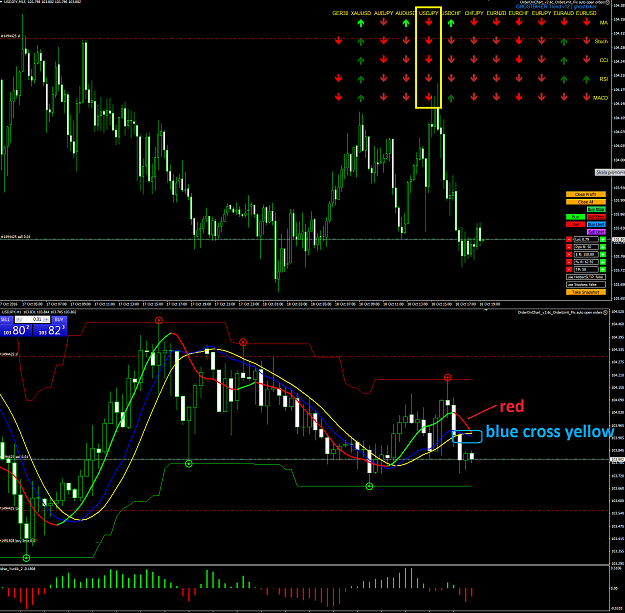
Task: Click plus button on the % R row
Action: click(x=603, y=262)
